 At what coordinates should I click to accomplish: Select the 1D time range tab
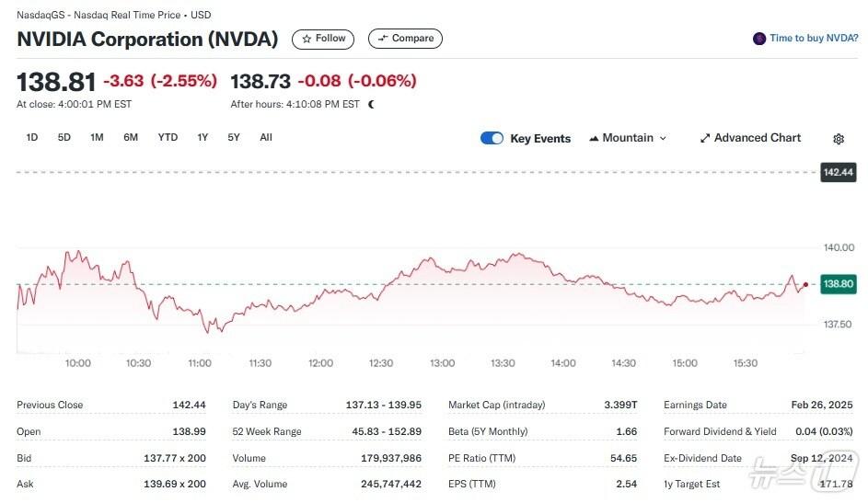(x=32, y=137)
